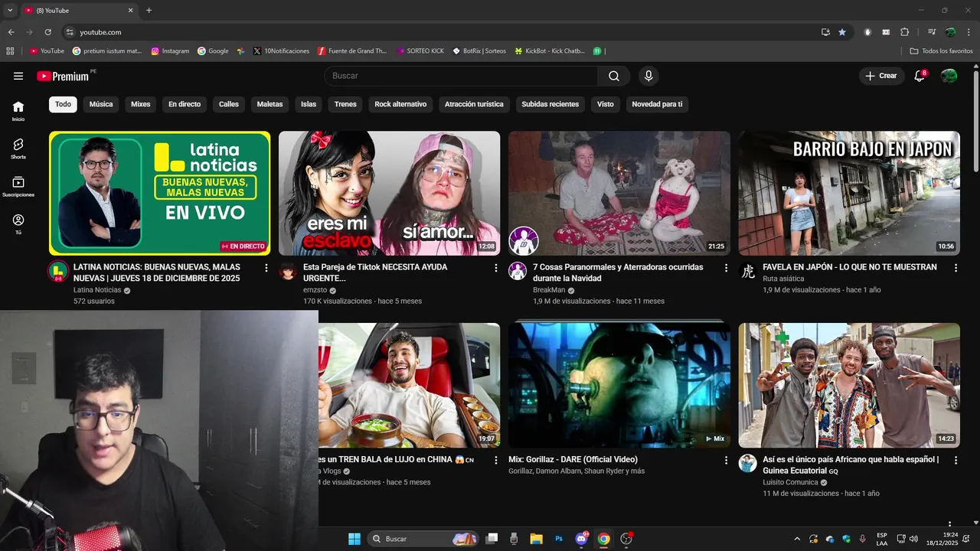Open the Latina Noticias channel link
The width and height of the screenshot is (980, 551).
click(x=97, y=290)
